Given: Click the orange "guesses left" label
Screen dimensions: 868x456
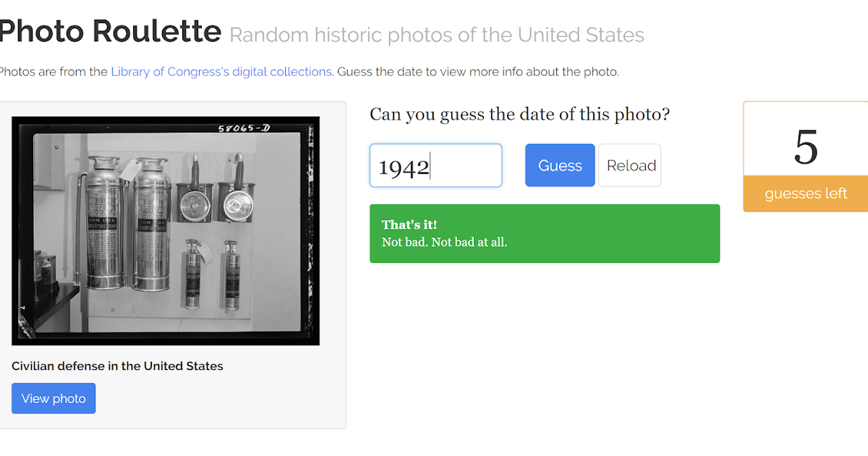Looking at the screenshot, I should [x=806, y=193].
